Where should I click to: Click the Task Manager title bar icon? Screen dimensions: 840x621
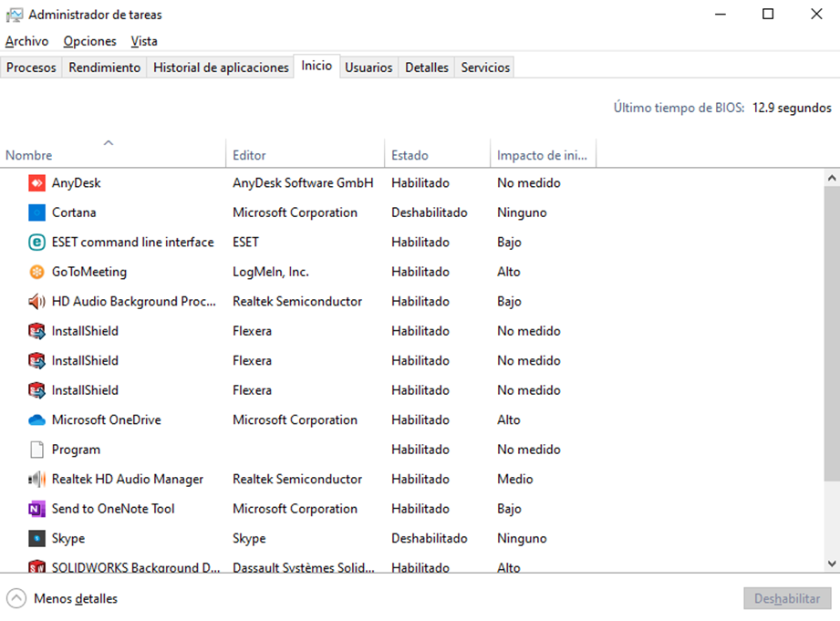(x=15, y=15)
